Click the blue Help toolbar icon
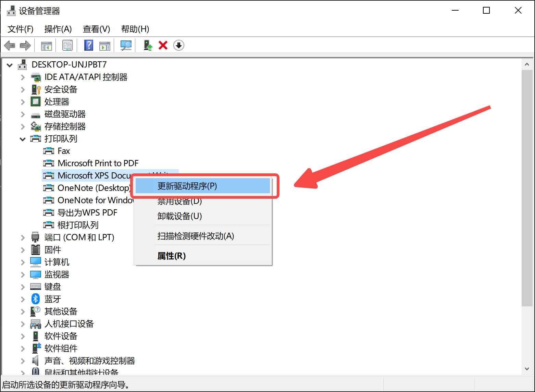Viewport: 535px width, 392px height. 88,45
